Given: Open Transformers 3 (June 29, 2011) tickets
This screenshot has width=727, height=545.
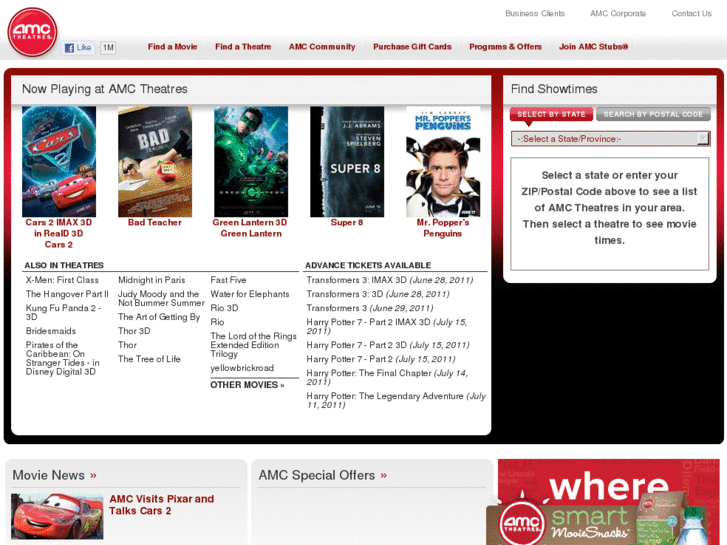Looking at the screenshot, I should 370,308.
